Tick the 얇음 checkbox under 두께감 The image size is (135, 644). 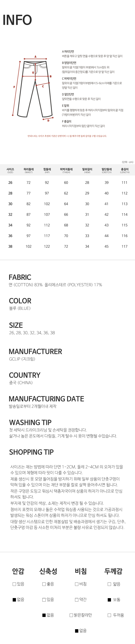[x=109, y=584]
